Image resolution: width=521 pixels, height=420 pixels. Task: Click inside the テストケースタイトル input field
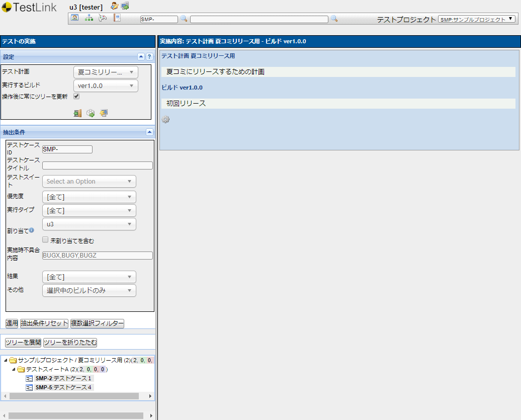coord(97,165)
